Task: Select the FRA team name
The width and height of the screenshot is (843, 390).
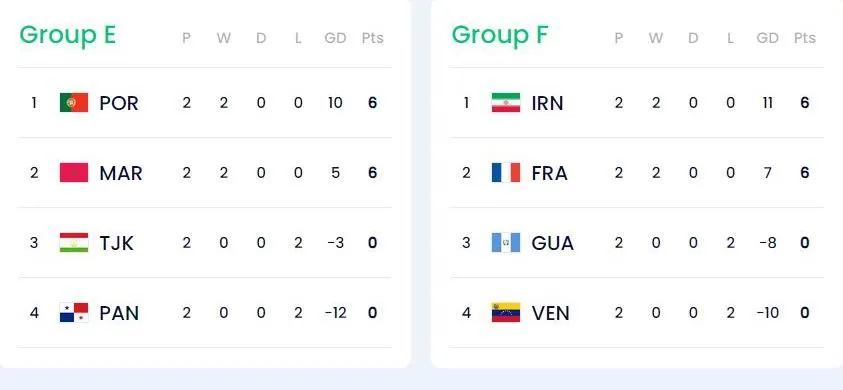Action: coord(549,173)
